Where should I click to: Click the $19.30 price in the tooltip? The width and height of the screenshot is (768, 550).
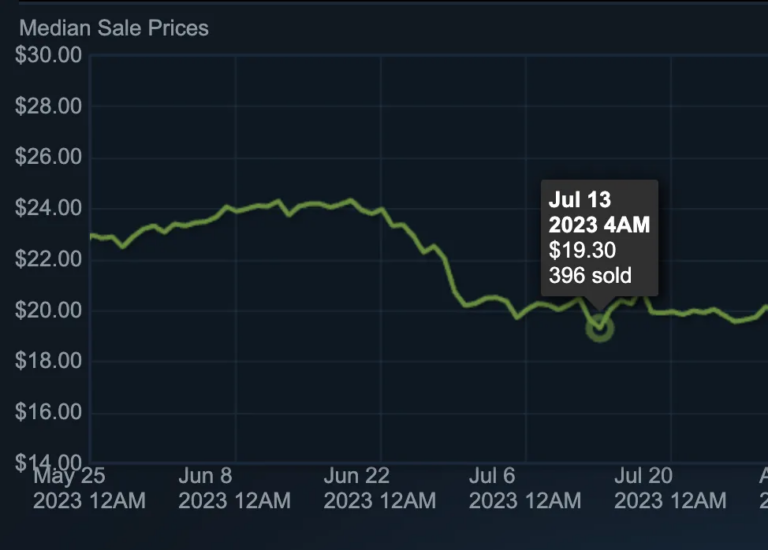[x=582, y=250]
